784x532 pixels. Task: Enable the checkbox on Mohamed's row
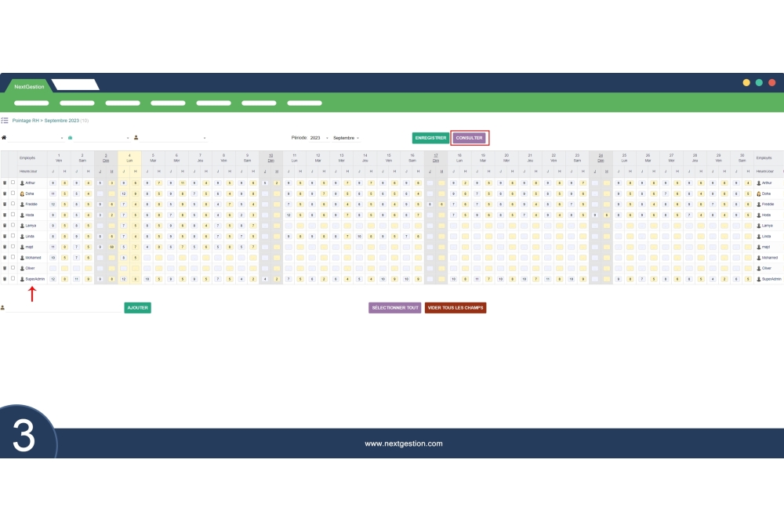pyautogui.click(x=13, y=258)
